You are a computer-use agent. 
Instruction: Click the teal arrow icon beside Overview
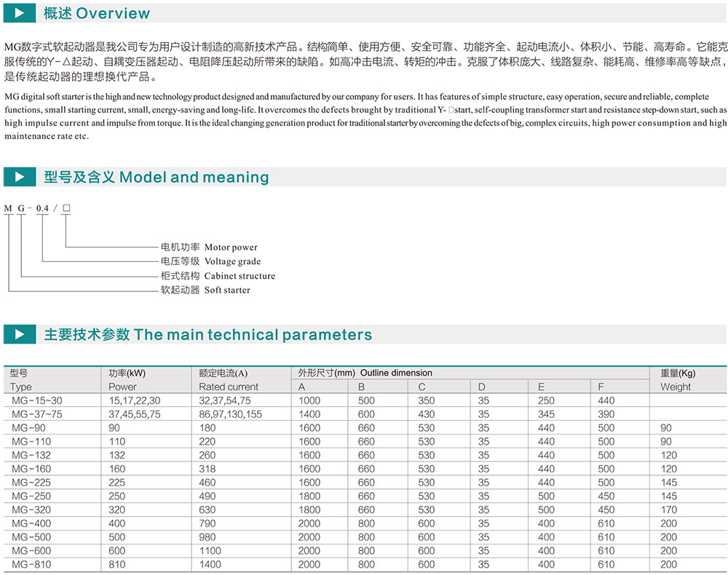(20, 13)
